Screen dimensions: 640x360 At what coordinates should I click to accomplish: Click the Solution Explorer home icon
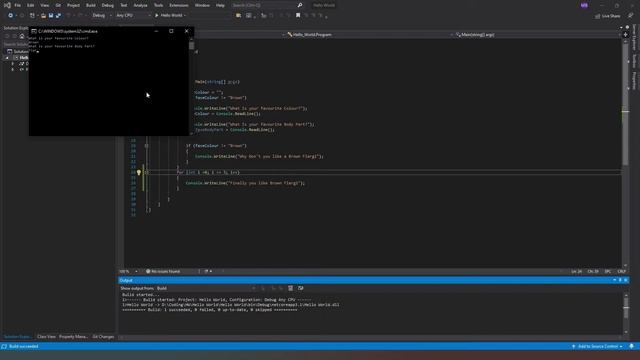click(22, 36)
